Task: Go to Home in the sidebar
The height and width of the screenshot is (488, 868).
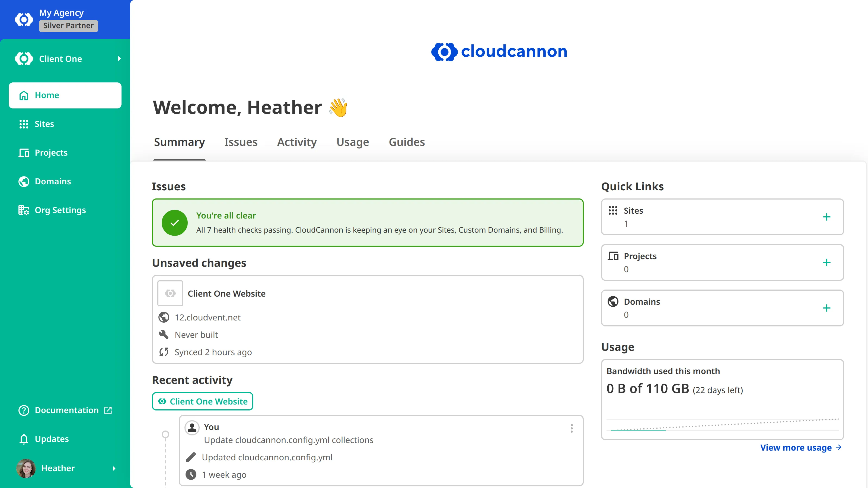Action: [65, 95]
